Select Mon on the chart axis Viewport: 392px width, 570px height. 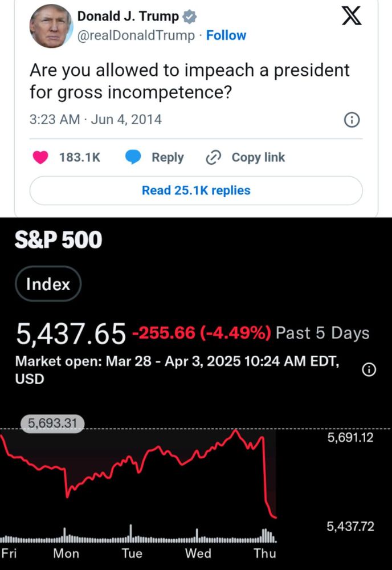coord(66,553)
